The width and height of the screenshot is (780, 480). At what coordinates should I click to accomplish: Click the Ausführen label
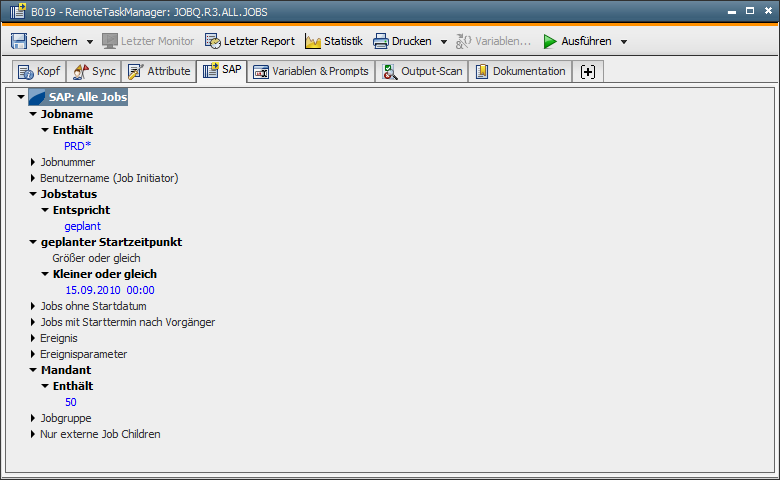(586, 41)
